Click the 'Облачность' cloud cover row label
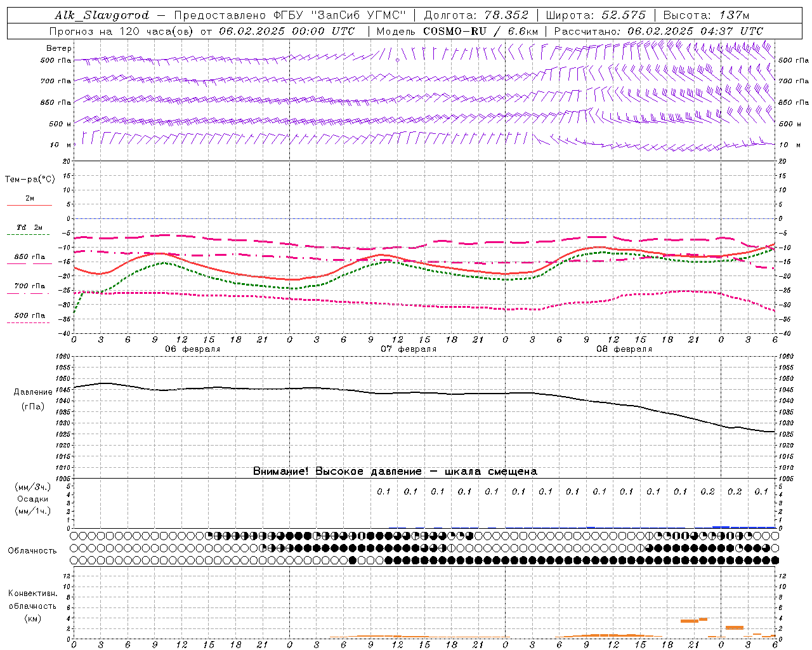Image resolution: width=812 pixels, height=650 pixels. point(32,551)
